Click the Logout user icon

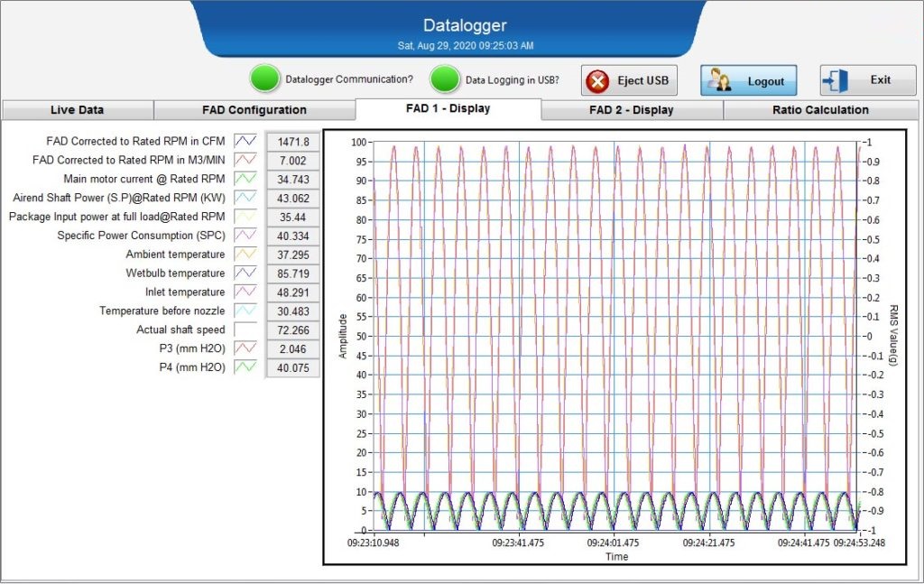[719, 80]
